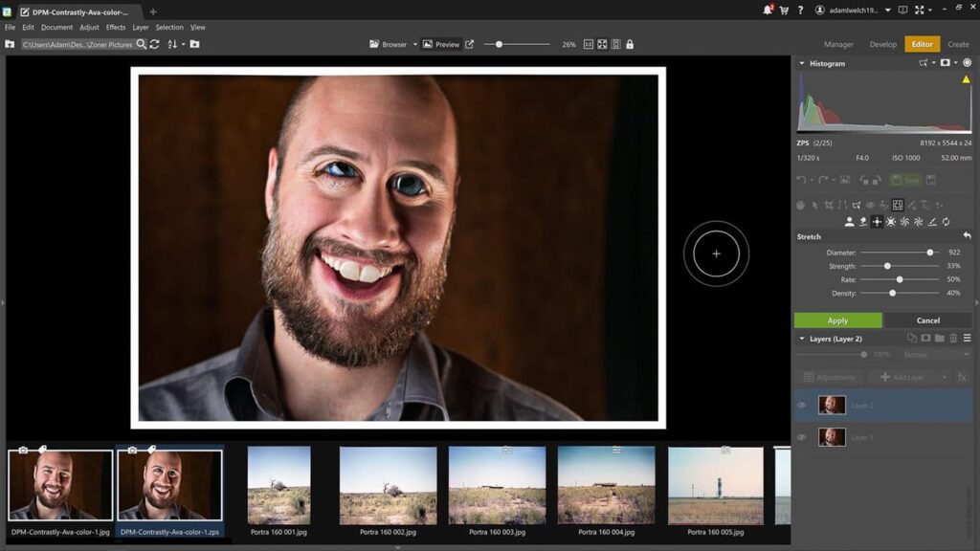Click the green Save button
Screen dimensions: 980x551
click(905, 180)
